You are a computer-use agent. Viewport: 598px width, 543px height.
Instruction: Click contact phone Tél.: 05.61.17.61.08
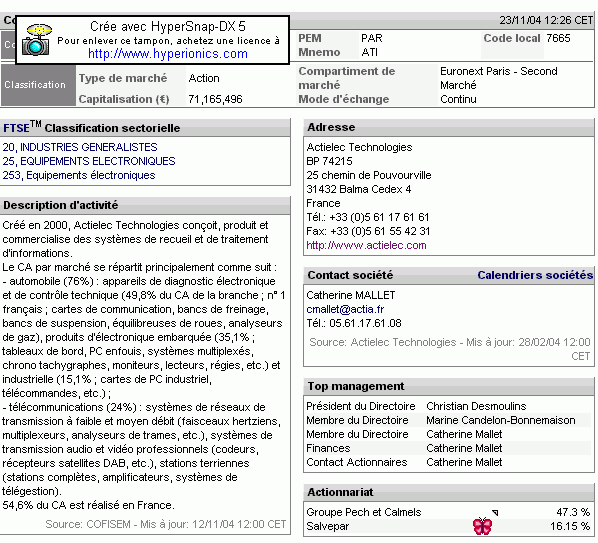point(354,323)
